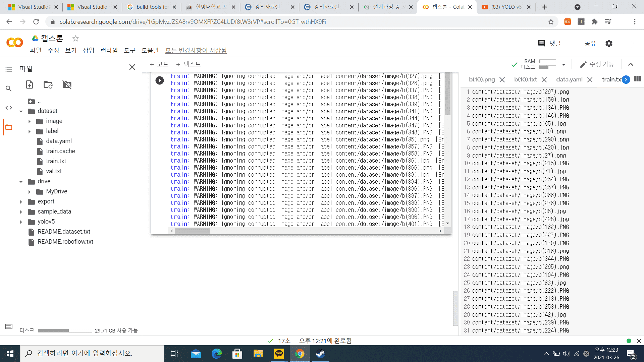
Task: Open Steam from the taskbar
Action: (x=320, y=354)
